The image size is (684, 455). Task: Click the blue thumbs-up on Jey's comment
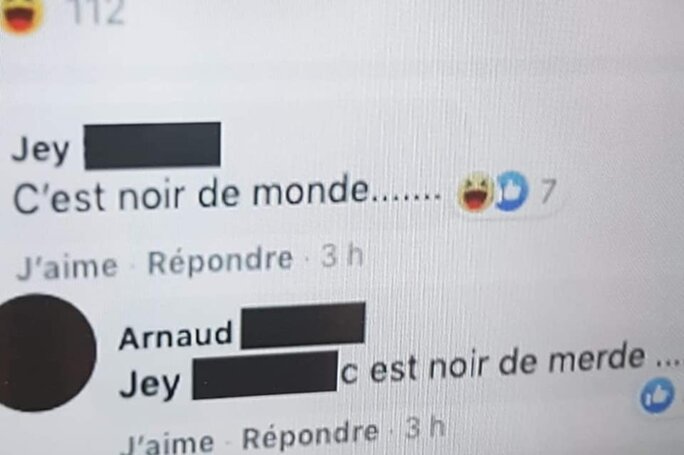pyautogui.click(x=512, y=191)
